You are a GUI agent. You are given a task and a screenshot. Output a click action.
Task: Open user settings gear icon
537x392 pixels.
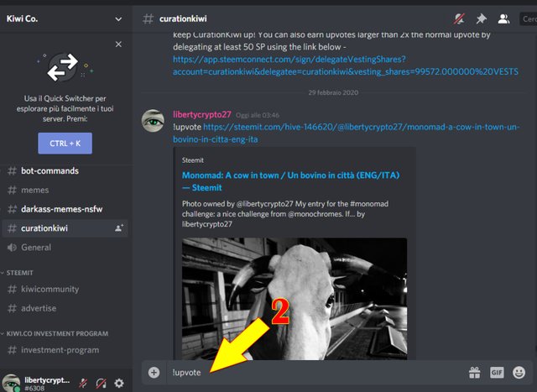click(x=119, y=383)
